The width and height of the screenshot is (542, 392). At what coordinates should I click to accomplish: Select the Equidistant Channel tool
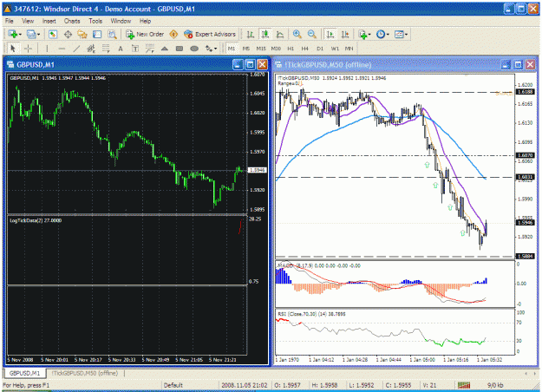91,49
